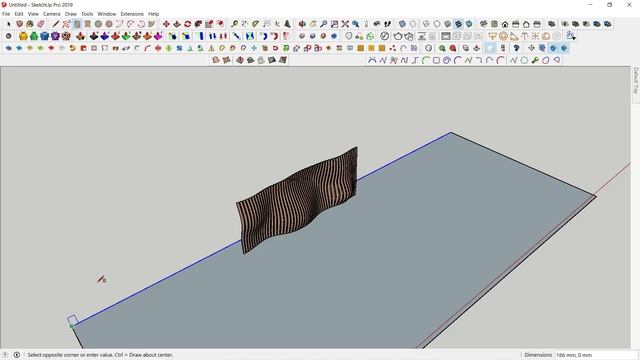The image size is (640, 360).
Task: Select the highlighted Rectangle tool
Action: pos(77,24)
